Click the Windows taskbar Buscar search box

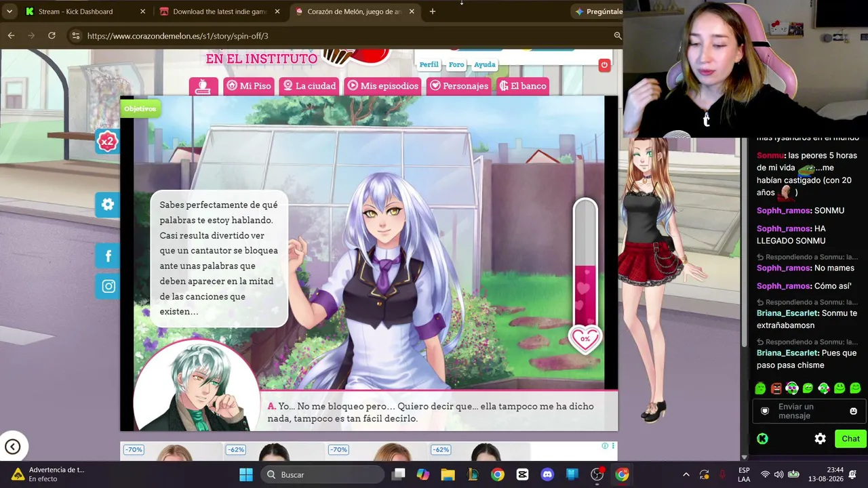[x=322, y=474]
